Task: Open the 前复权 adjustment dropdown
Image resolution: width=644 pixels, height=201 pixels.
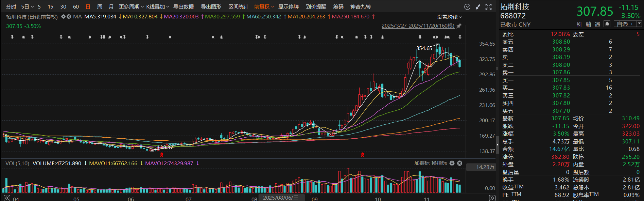Action: click(x=264, y=7)
